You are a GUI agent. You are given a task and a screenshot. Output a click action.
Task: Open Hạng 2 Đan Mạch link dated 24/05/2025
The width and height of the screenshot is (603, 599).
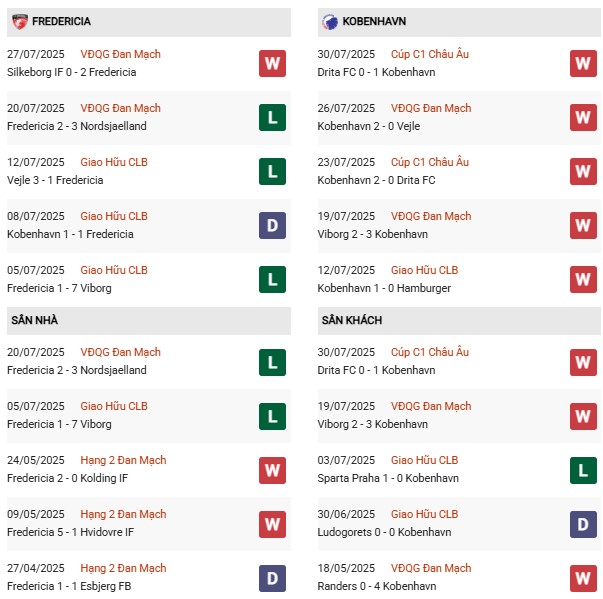click(123, 460)
